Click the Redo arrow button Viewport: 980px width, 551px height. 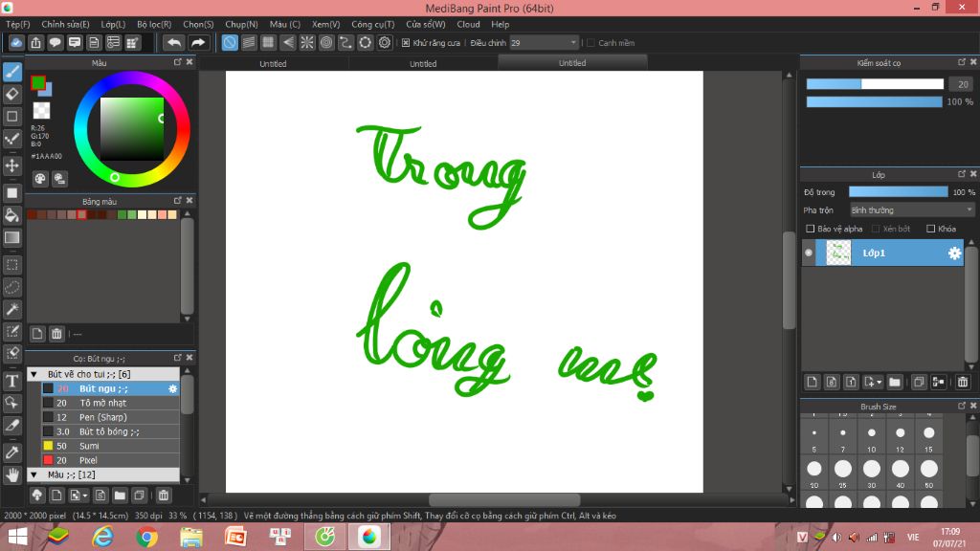tap(197, 42)
